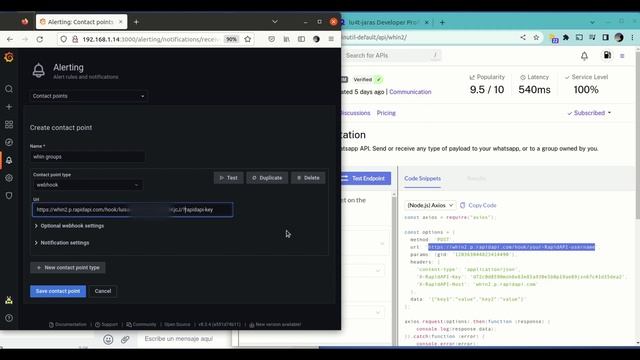
Task: Switch to Alerting: Contact points Firefox tab
Action: coord(81,22)
